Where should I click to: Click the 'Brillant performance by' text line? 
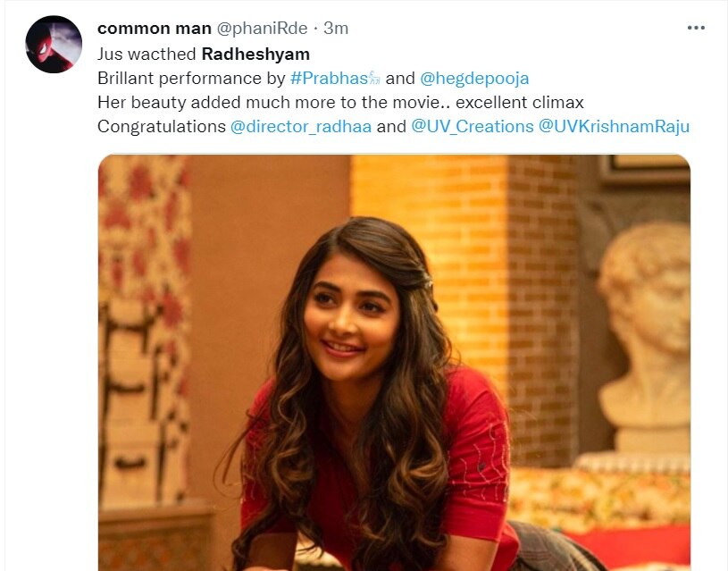click(x=191, y=78)
